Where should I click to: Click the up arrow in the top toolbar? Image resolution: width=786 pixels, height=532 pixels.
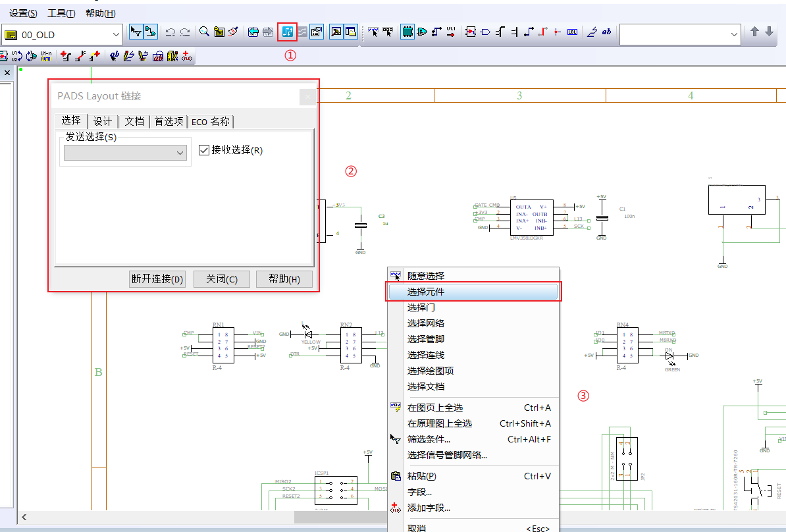pos(754,32)
